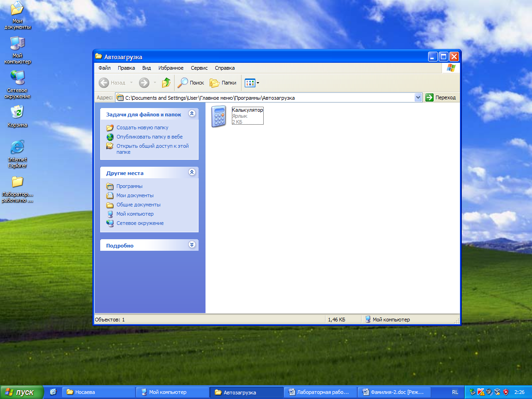This screenshot has height=399, width=532.
Task: Select the Калькулятор shortcut icon
Action: (x=218, y=116)
